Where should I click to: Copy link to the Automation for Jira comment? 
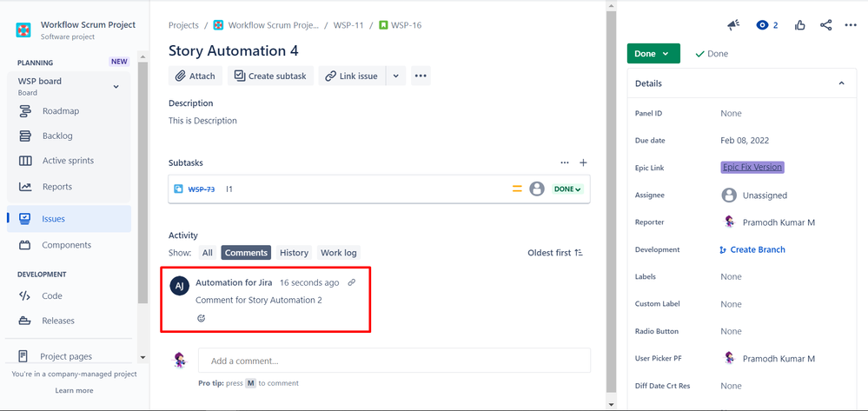point(352,282)
